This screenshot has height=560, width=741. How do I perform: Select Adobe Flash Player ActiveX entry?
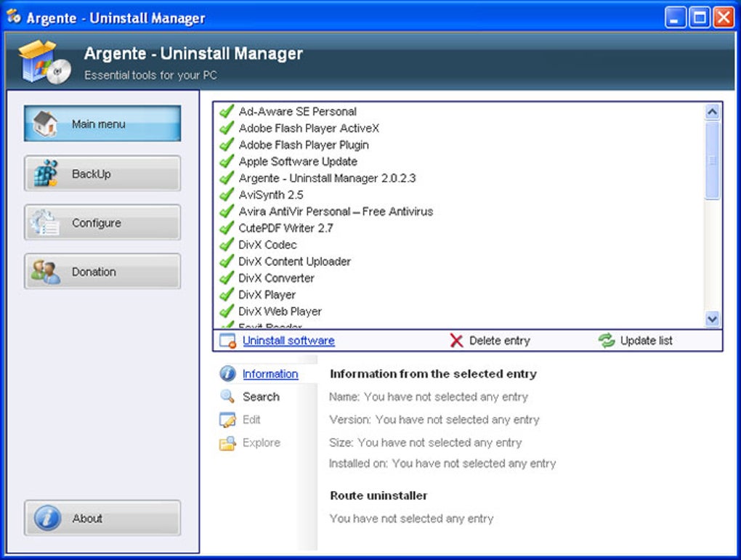(x=309, y=128)
